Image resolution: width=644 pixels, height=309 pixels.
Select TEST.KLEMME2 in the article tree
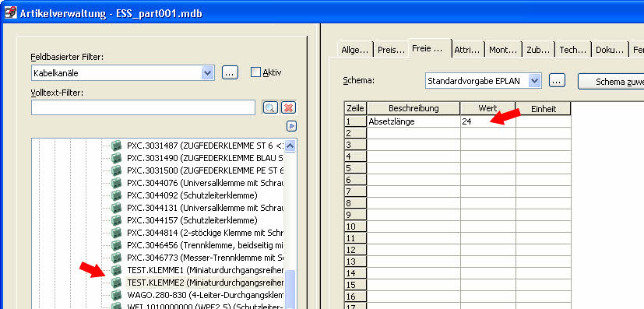205,283
